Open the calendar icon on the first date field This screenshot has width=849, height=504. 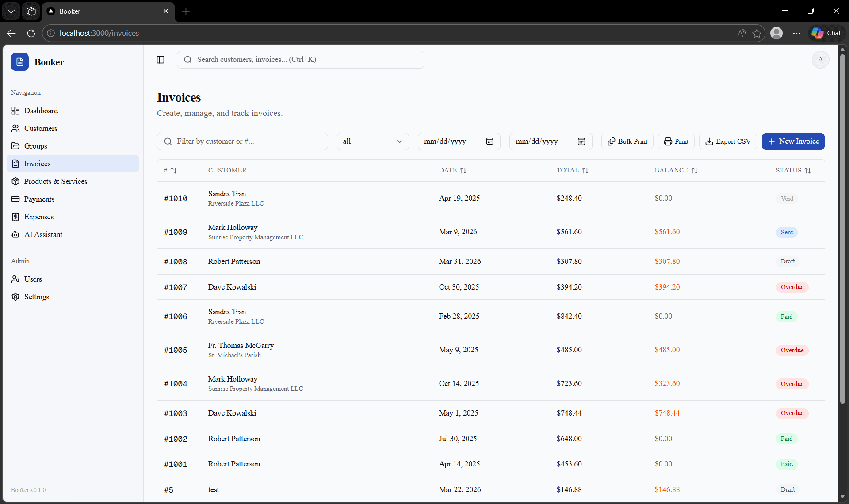tap(490, 141)
